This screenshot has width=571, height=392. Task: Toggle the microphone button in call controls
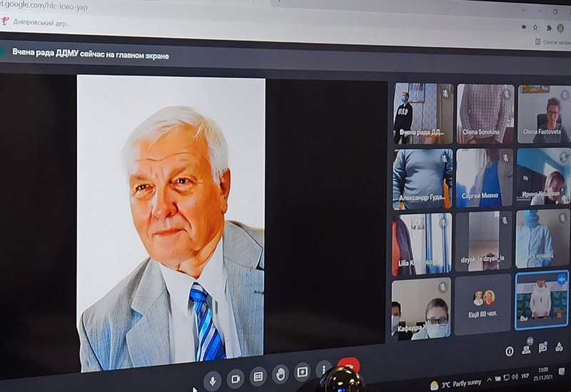point(212,378)
